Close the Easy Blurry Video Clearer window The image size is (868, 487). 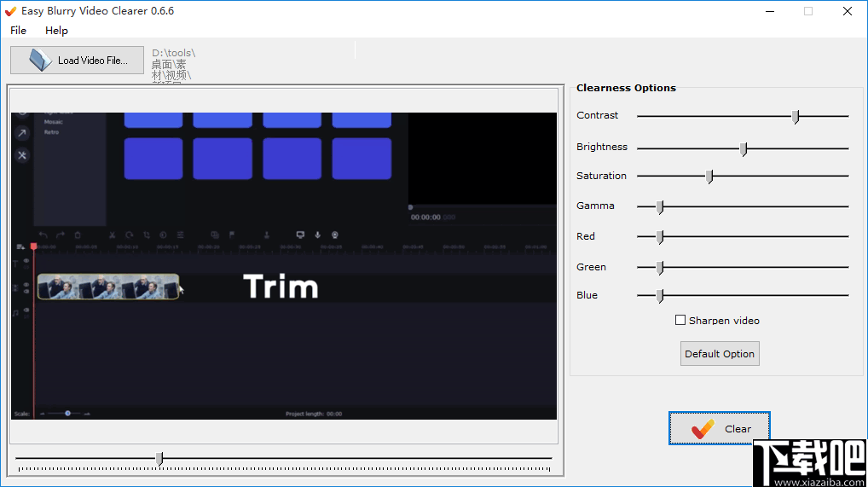pyautogui.click(x=848, y=11)
